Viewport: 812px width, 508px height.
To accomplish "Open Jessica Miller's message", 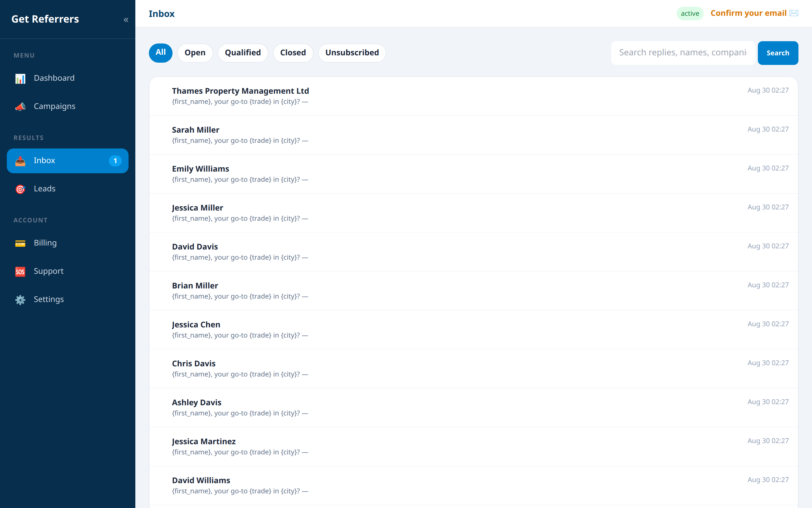I will pos(473,213).
